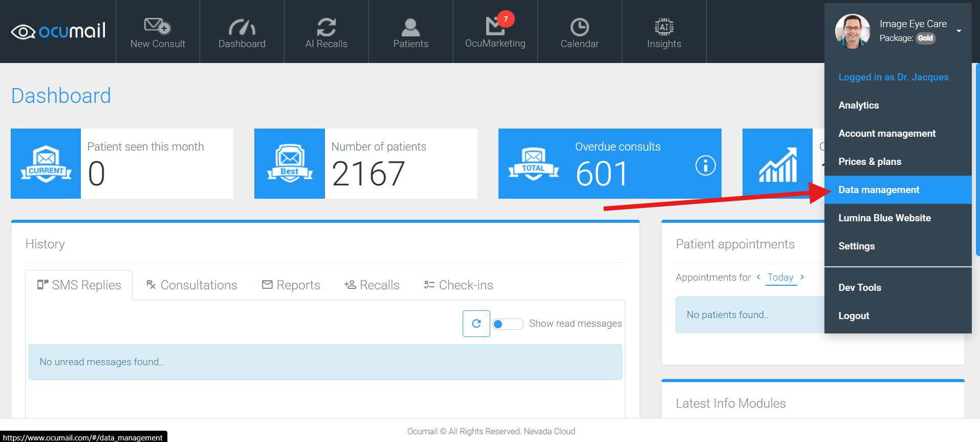Go to previous day appointments arrow
The image size is (980, 442).
point(758,277)
